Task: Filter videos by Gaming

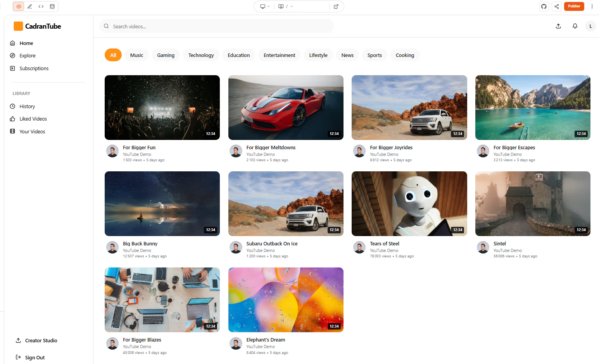Action: (166, 55)
